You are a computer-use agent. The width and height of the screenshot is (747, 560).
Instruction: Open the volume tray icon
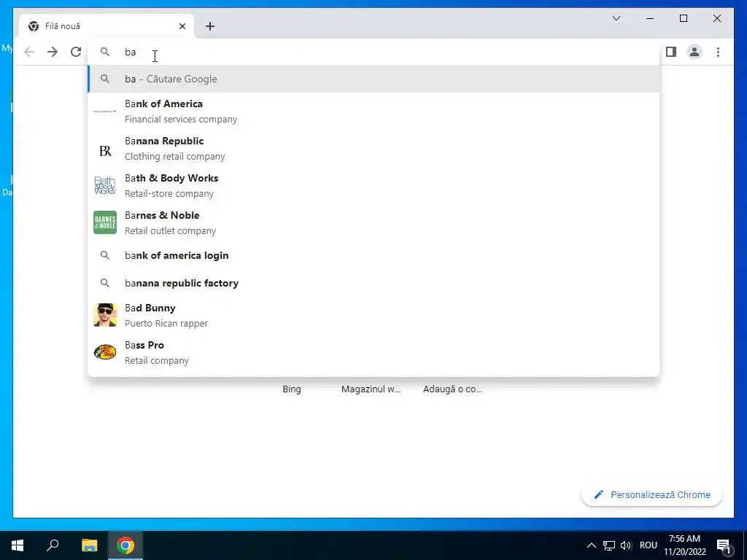(x=626, y=545)
